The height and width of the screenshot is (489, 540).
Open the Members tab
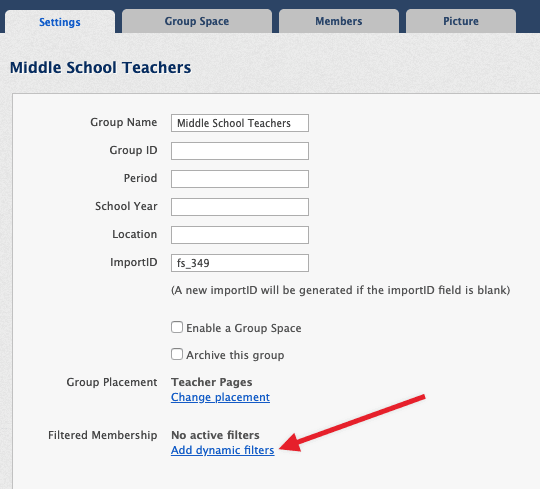pos(339,21)
